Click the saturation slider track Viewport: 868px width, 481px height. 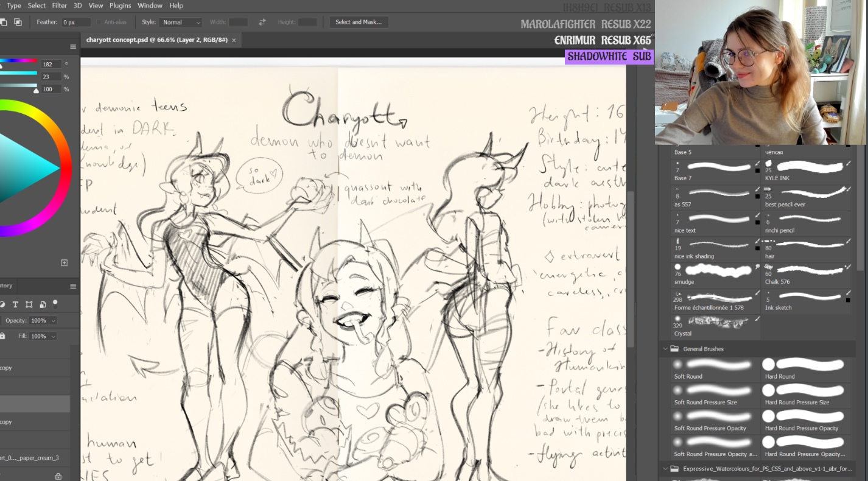[x=18, y=73]
